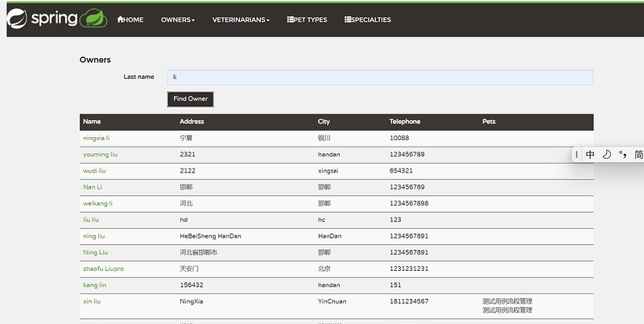Screen dimensions: 644x324
Task: Go to the Home page
Action: coord(130,19)
